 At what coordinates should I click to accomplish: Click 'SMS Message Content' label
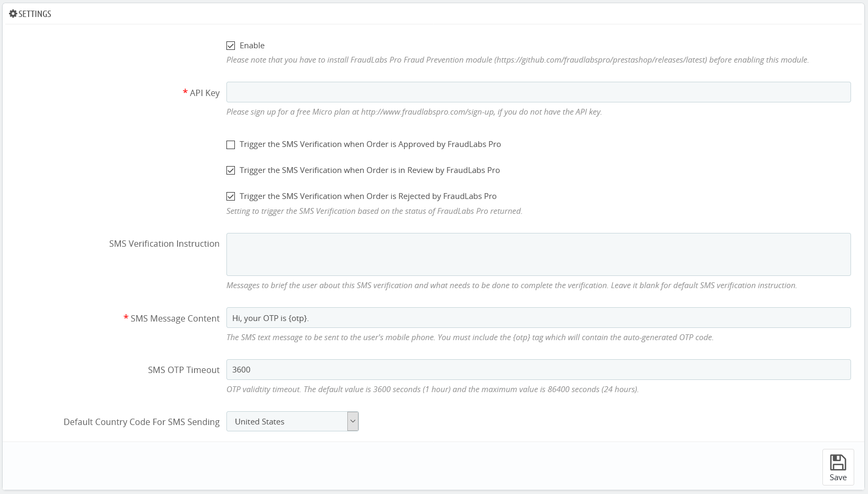(x=175, y=318)
